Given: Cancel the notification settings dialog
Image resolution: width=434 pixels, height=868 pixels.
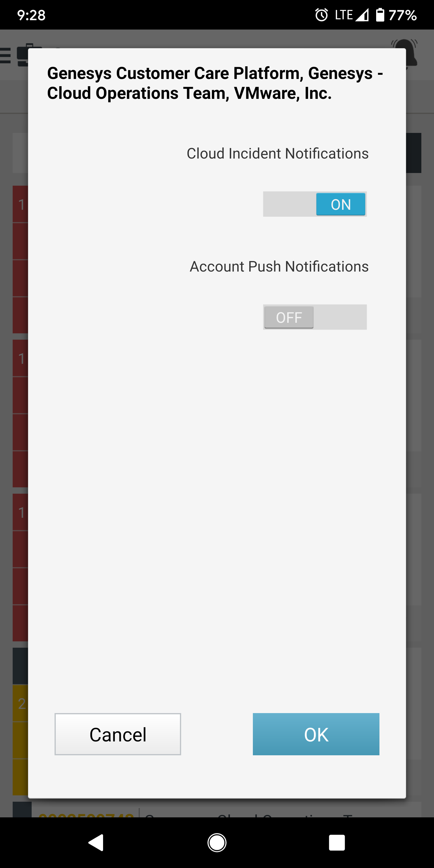Looking at the screenshot, I should 118,734.
